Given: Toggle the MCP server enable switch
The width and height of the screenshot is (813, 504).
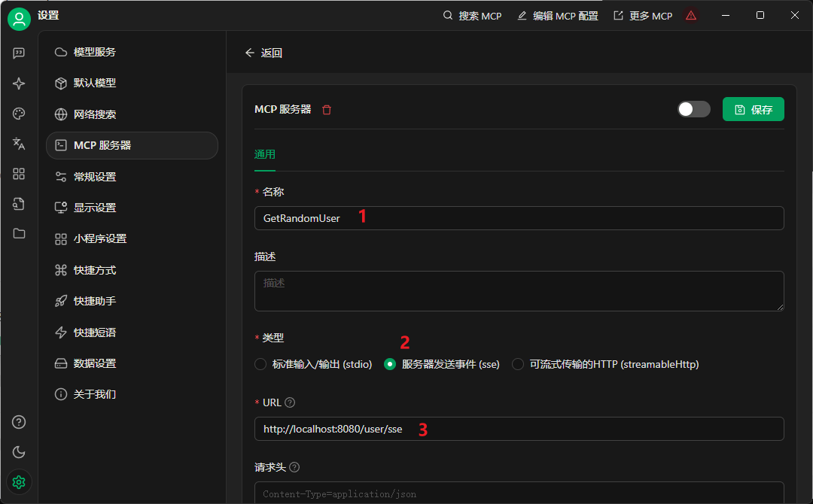Looking at the screenshot, I should (x=693, y=109).
